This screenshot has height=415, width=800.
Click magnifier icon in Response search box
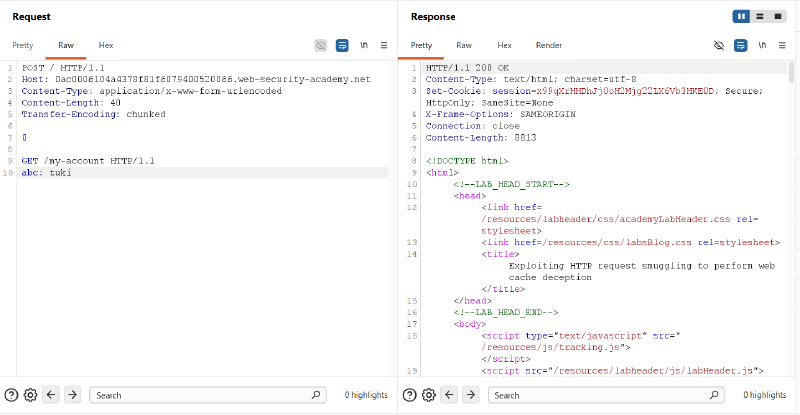point(714,395)
